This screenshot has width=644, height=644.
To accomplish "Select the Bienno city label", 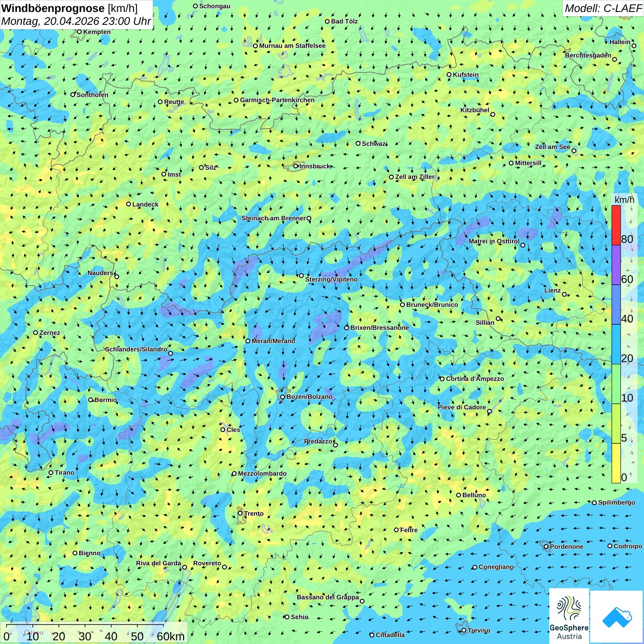I will click(89, 553).
